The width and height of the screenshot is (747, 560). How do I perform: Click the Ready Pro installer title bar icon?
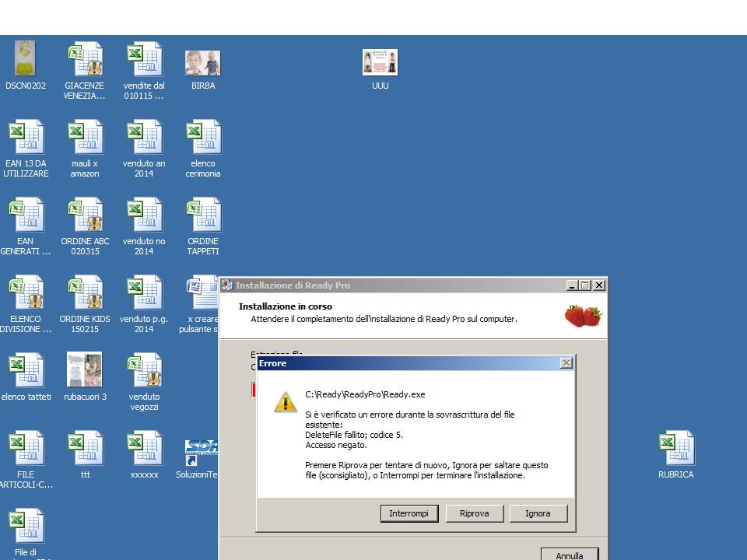coord(227,285)
